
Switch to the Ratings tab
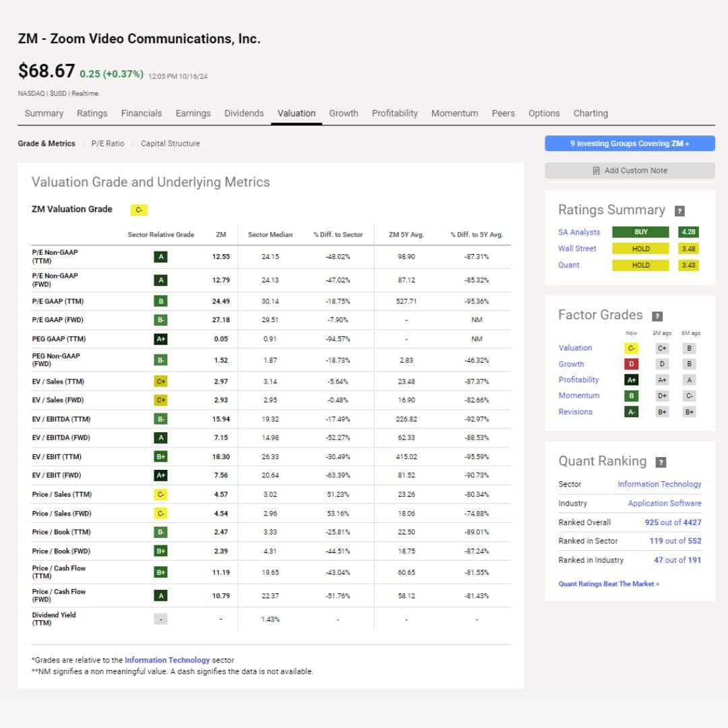point(92,113)
